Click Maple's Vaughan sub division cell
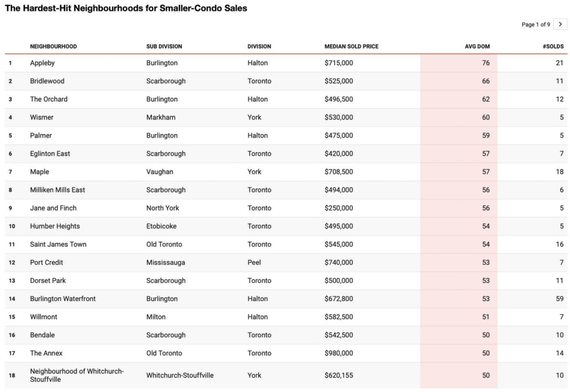 coord(160,172)
